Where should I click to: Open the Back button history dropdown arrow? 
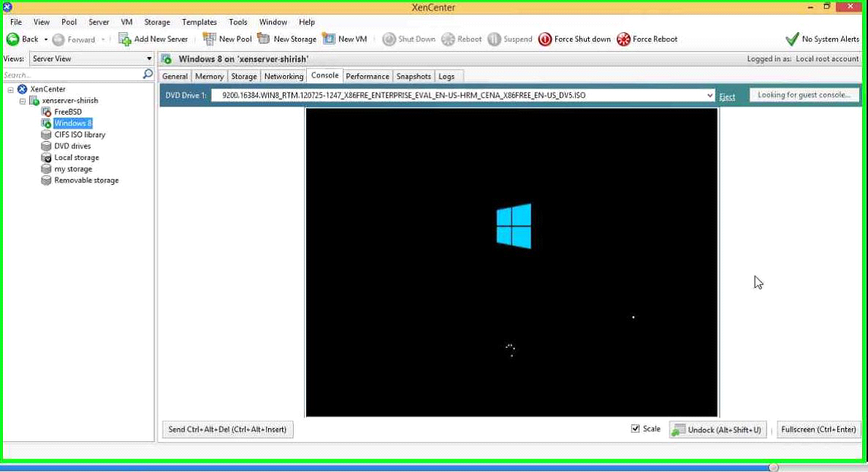(46, 40)
